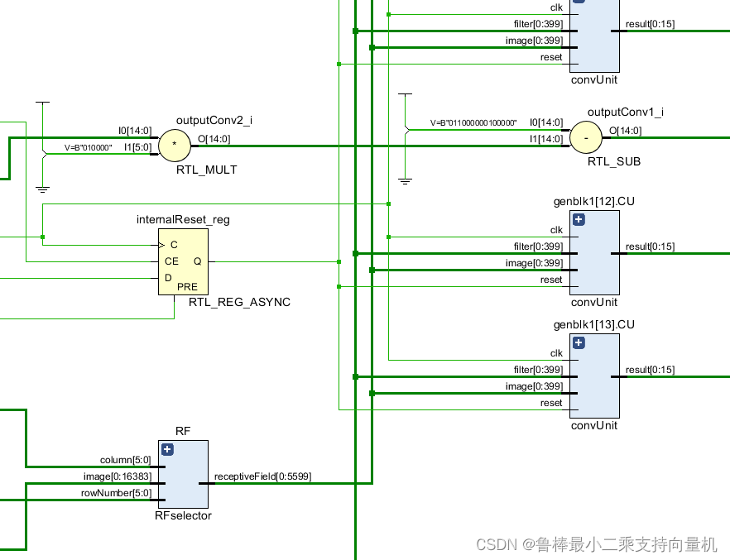This screenshot has height=560, width=730.
Task: Expand the genblk1[12].CU hierarchy with plus icon
Action: pyautogui.click(x=579, y=219)
